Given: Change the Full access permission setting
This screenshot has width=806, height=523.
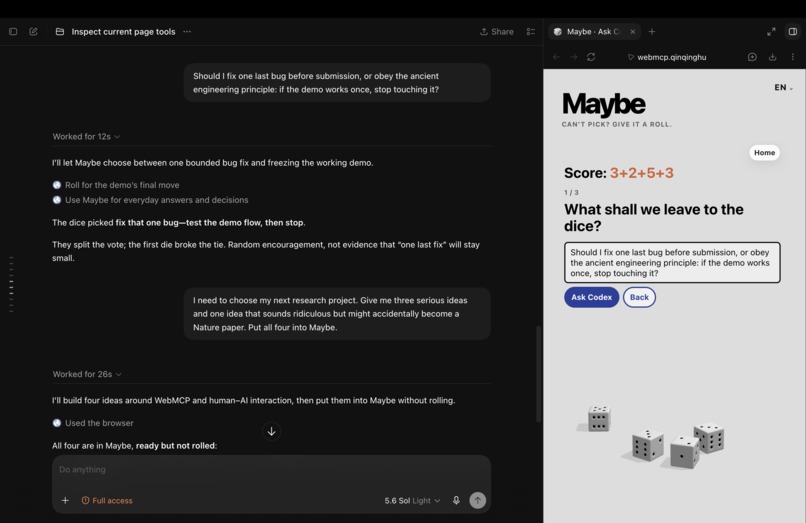Looking at the screenshot, I should point(107,500).
